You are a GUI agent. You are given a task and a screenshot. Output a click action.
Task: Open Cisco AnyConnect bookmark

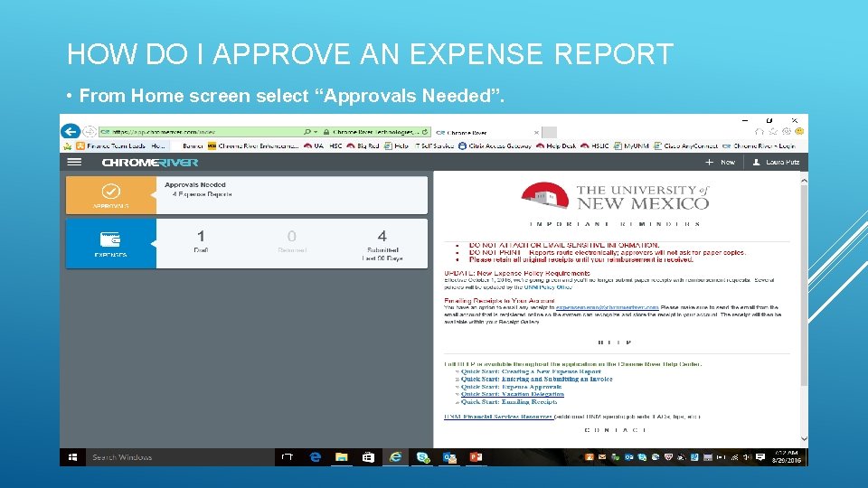[685, 146]
